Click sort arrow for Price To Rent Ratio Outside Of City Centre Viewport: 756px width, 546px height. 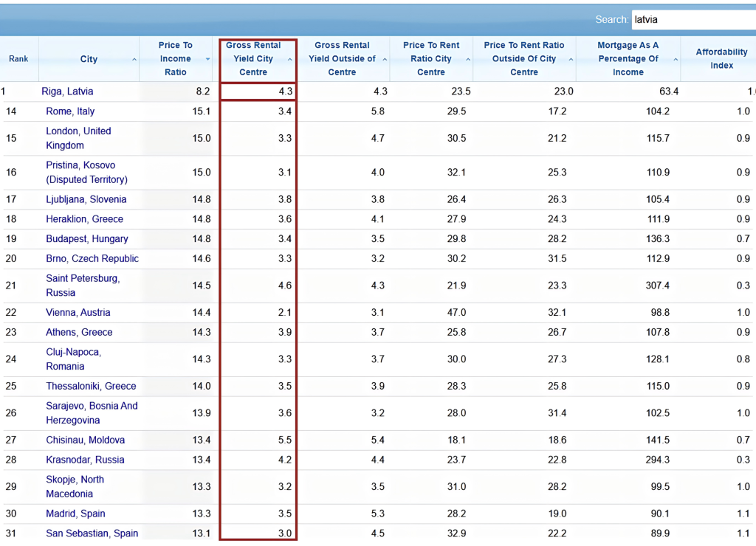(571, 59)
